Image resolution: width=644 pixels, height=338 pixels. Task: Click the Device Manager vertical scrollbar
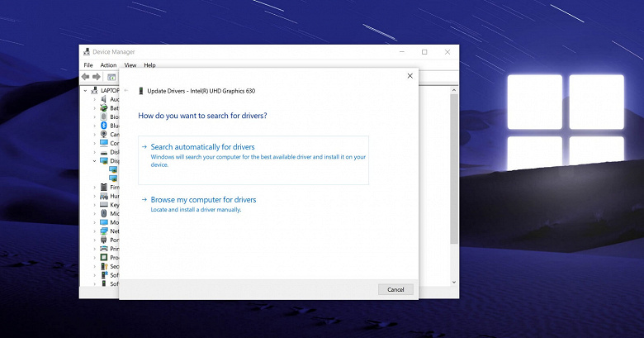454,186
